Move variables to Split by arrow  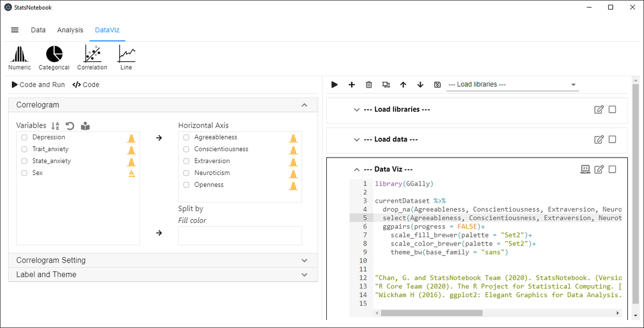tap(159, 233)
